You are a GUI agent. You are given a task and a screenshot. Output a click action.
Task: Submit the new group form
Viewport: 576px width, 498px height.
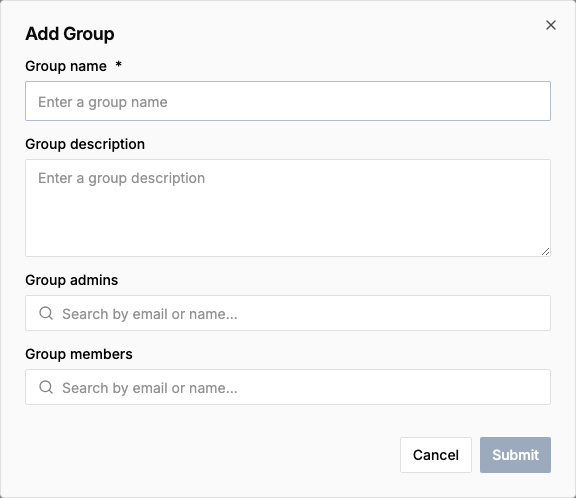pyautogui.click(x=515, y=455)
